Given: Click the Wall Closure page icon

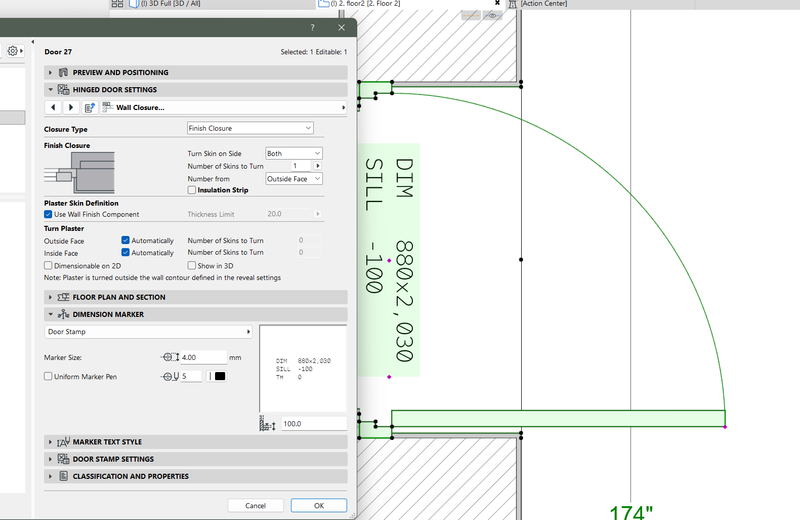Looking at the screenshot, I should point(107,107).
